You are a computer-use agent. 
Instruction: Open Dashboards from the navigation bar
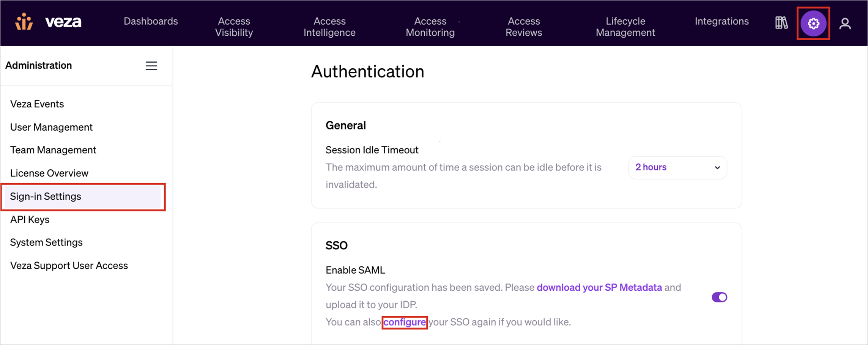(x=151, y=21)
